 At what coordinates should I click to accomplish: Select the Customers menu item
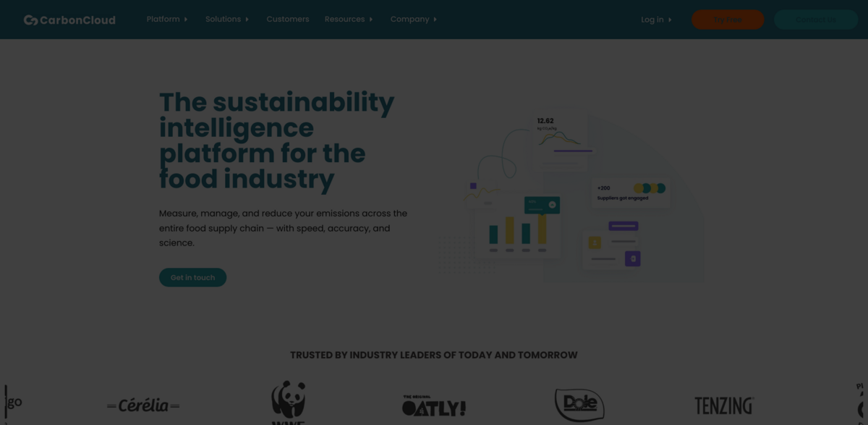coord(287,19)
